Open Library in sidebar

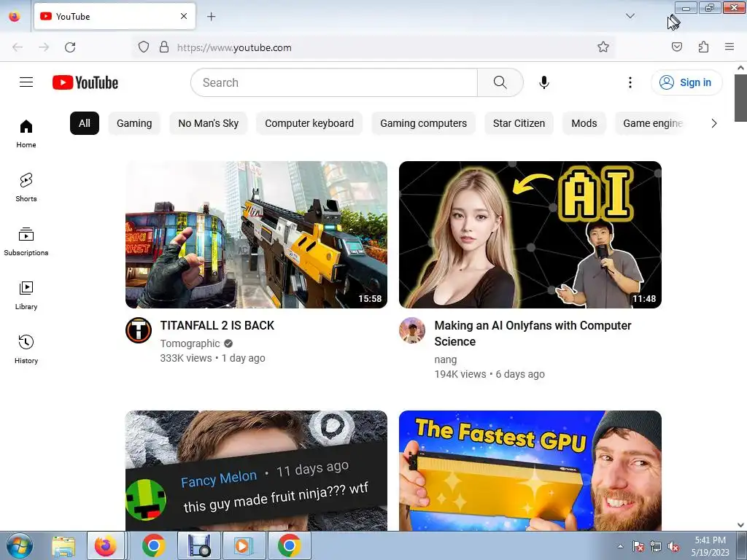(26, 296)
